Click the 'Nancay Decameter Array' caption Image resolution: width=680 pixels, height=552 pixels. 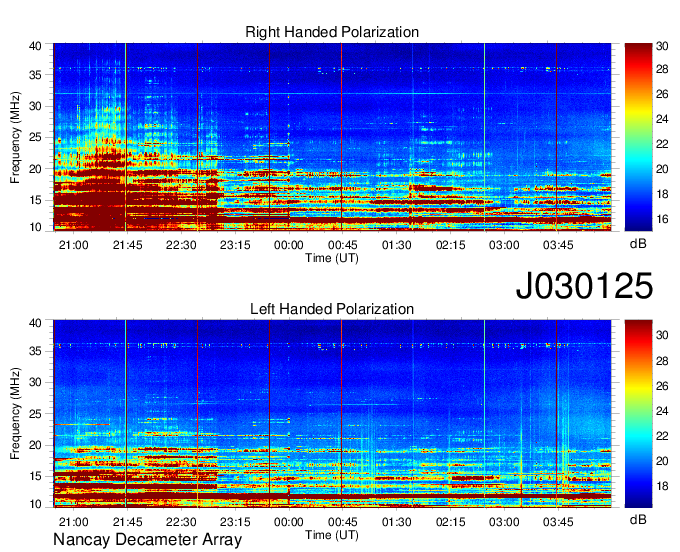click(147, 540)
